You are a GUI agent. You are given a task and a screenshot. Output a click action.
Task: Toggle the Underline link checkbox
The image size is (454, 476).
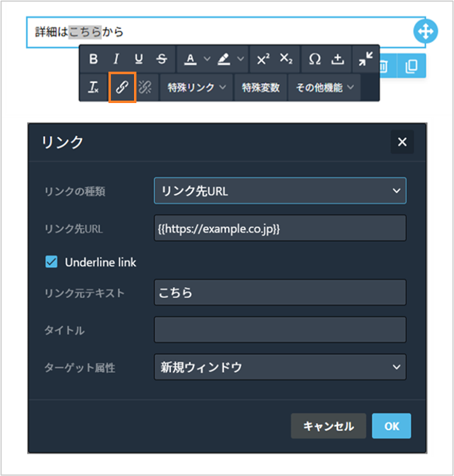(51, 262)
